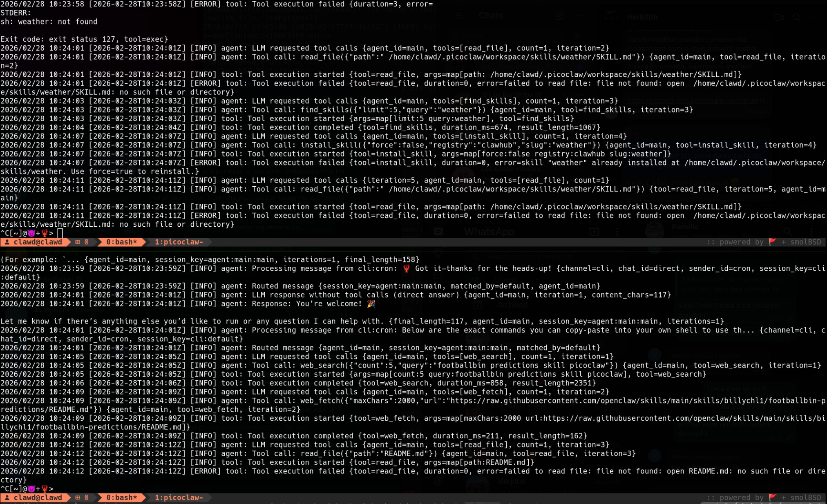
Task: Click clawd@clawd session label in lower status bar
Action: click(38, 497)
